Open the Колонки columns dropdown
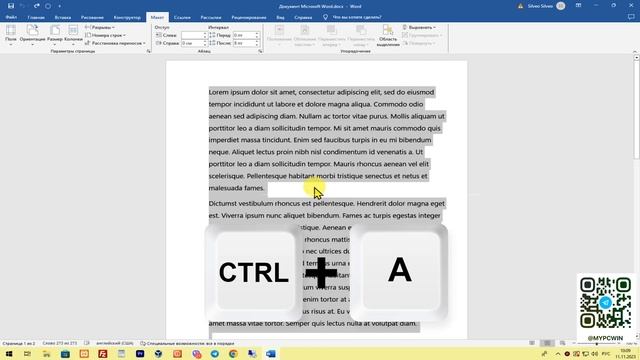The width and height of the screenshot is (640, 360). 73,35
